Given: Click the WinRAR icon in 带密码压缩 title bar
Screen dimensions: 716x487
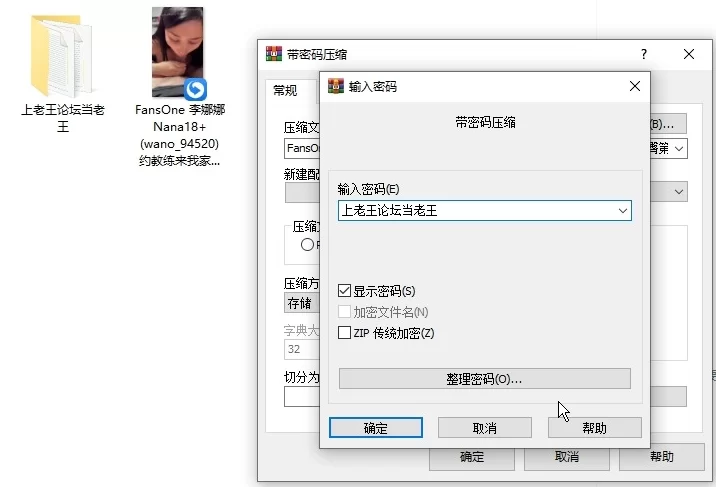Looking at the screenshot, I should click(x=274, y=54).
